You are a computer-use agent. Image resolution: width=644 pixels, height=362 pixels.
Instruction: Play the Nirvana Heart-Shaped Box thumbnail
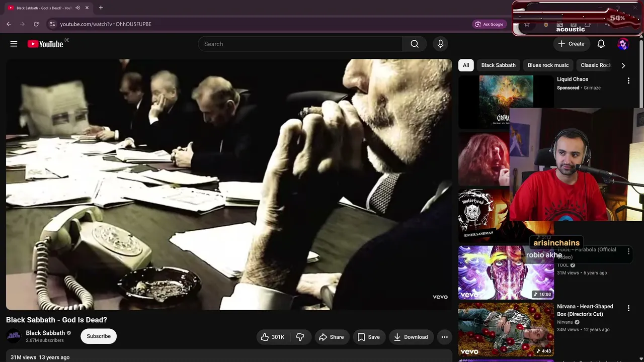pyautogui.click(x=506, y=329)
